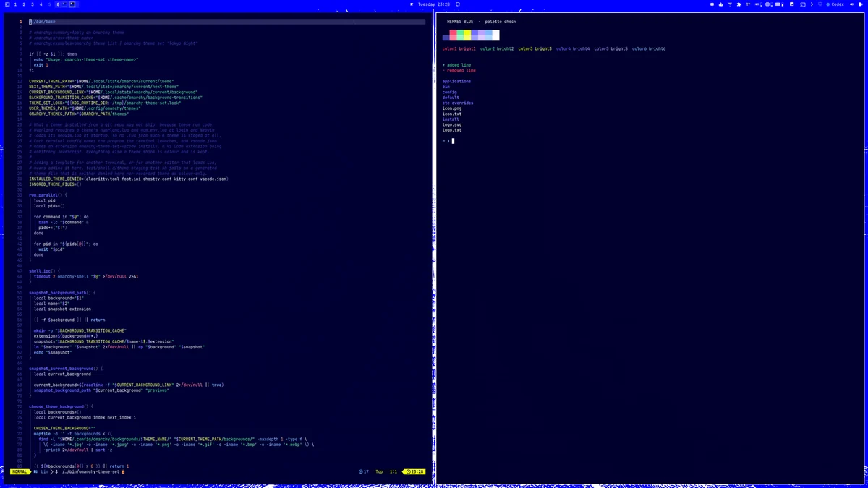Click logo.txt in terminal listing
This screenshot has height=488, width=868.
tap(452, 130)
